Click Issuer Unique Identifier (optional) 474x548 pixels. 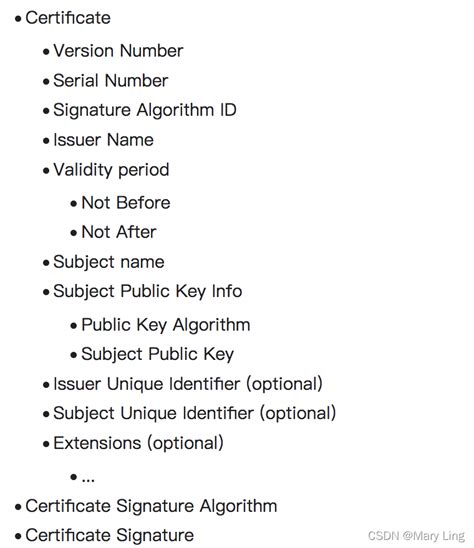pos(188,384)
